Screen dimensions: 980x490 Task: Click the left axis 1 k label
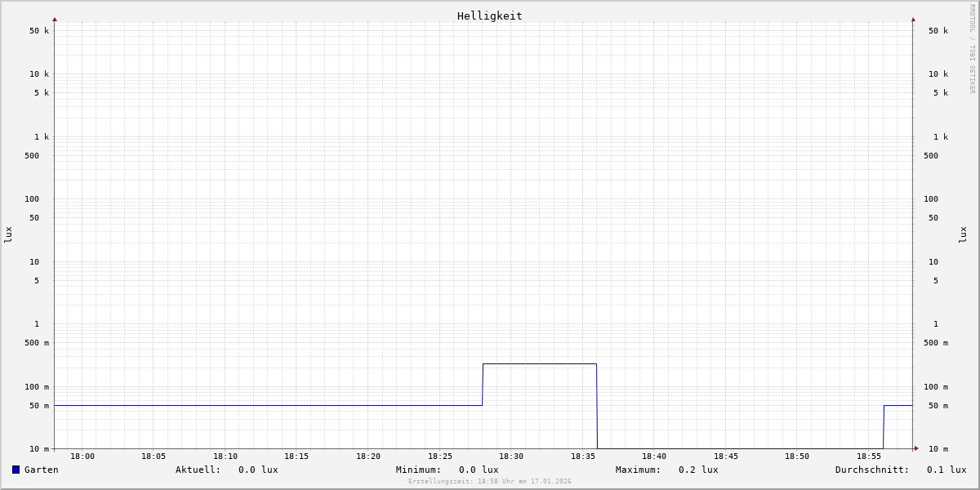coord(42,137)
